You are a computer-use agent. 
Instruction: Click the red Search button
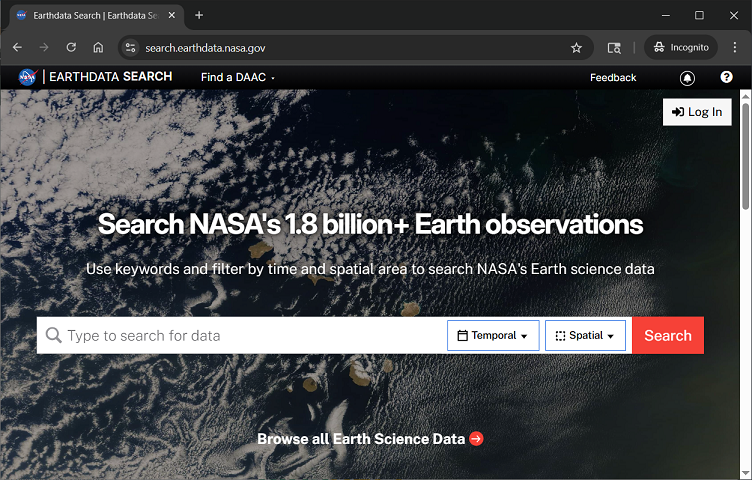668,335
